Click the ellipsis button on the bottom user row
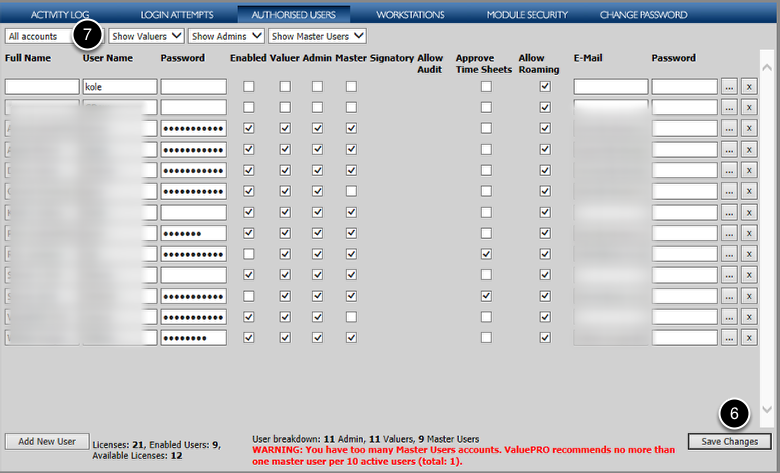 click(x=729, y=338)
